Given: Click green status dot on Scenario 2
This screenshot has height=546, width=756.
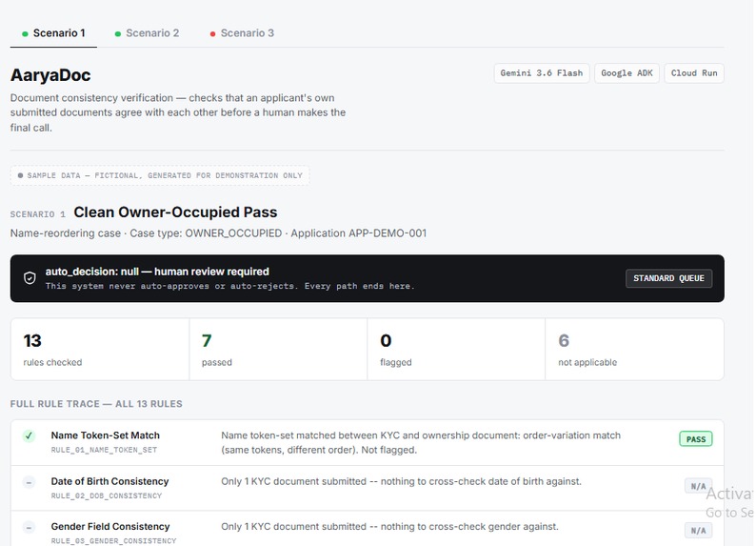Looking at the screenshot, I should coord(118,33).
